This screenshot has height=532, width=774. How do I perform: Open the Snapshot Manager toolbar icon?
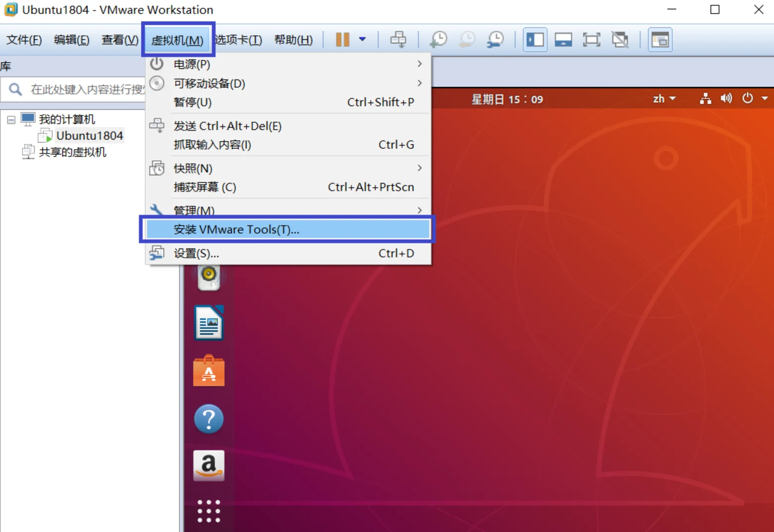pyautogui.click(x=495, y=39)
